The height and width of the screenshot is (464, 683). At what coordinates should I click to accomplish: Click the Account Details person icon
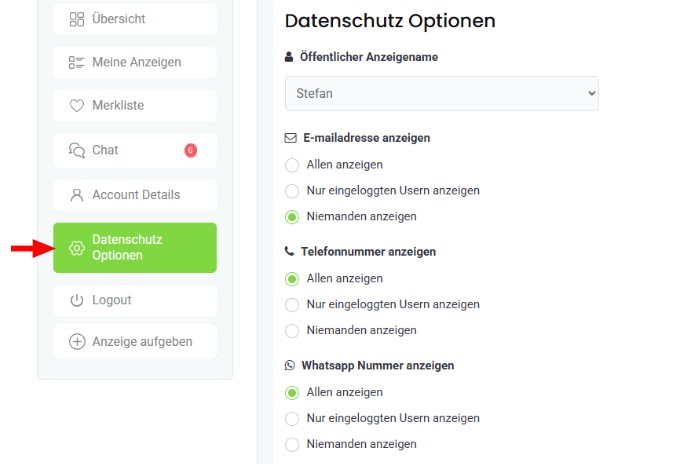point(77,195)
